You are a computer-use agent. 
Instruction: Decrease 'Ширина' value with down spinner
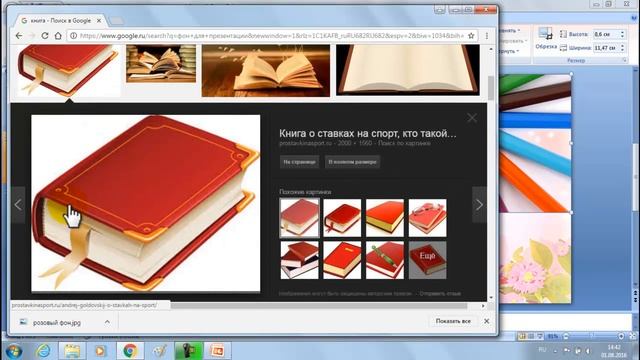pyautogui.click(x=622, y=50)
